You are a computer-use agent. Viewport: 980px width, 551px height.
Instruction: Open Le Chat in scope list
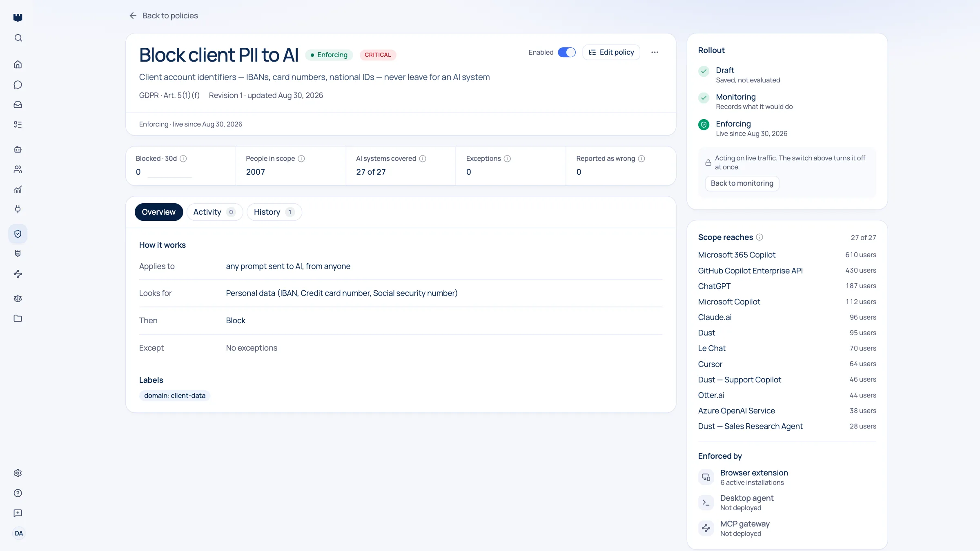[787, 348]
